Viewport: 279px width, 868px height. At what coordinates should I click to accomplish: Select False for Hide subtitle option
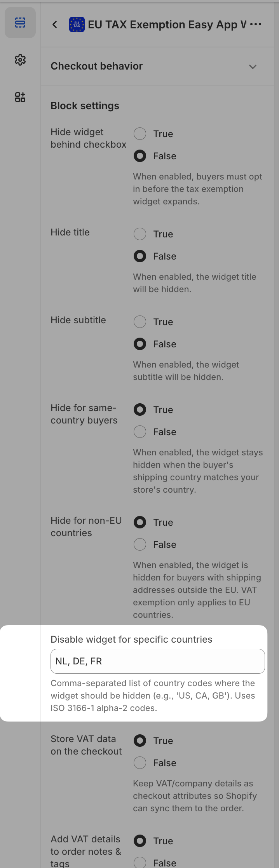pos(140,344)
